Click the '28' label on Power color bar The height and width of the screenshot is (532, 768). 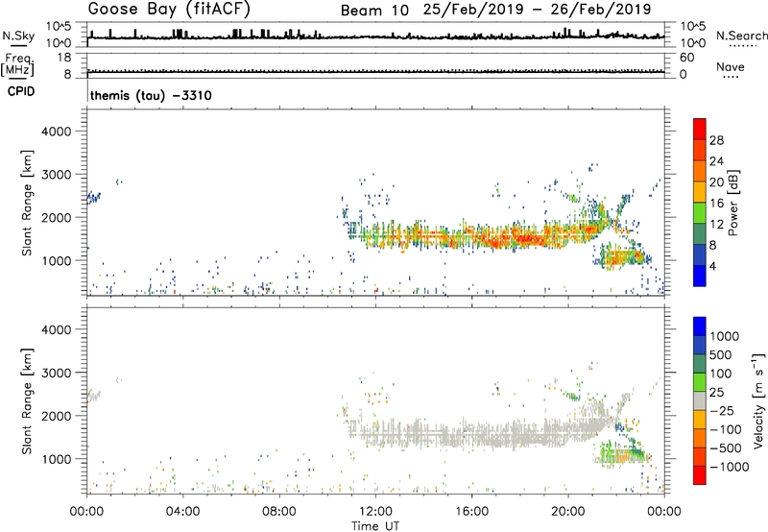pos(716,140)
